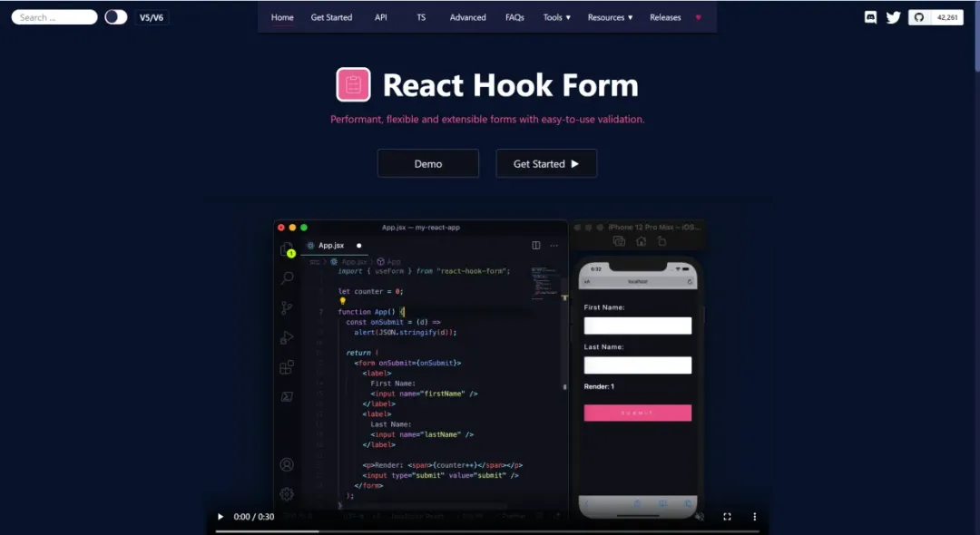Viewport: 980px width, 535px height.
Task: Click the Last Name input on the phone
Action: [638, 365]
